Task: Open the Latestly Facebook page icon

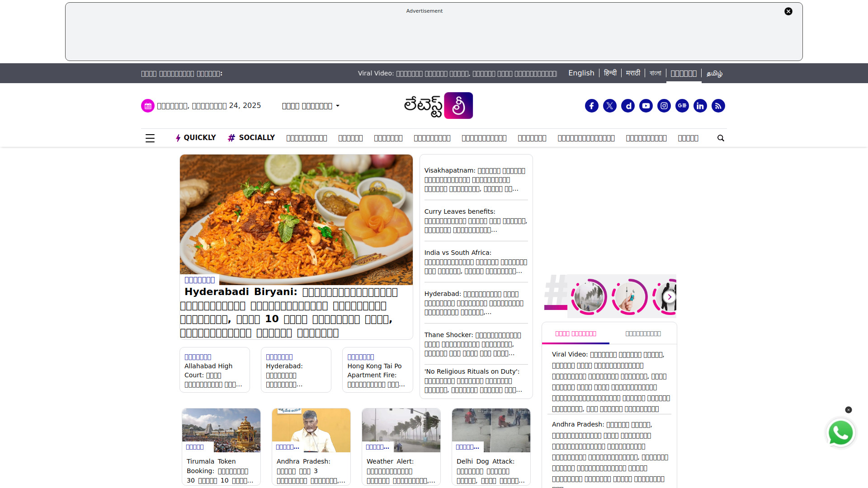Action: pyautogui.click(x=591, y=105)
